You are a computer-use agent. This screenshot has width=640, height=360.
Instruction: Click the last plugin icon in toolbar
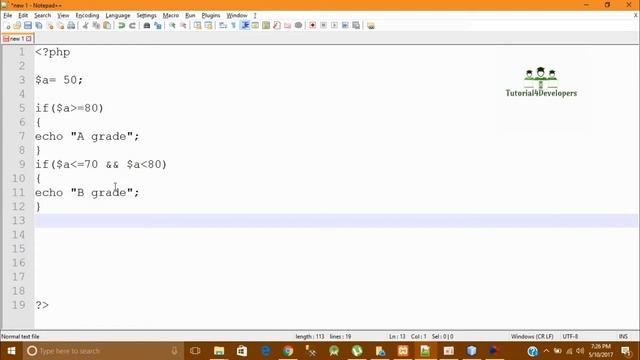click(x=371, y=26)
